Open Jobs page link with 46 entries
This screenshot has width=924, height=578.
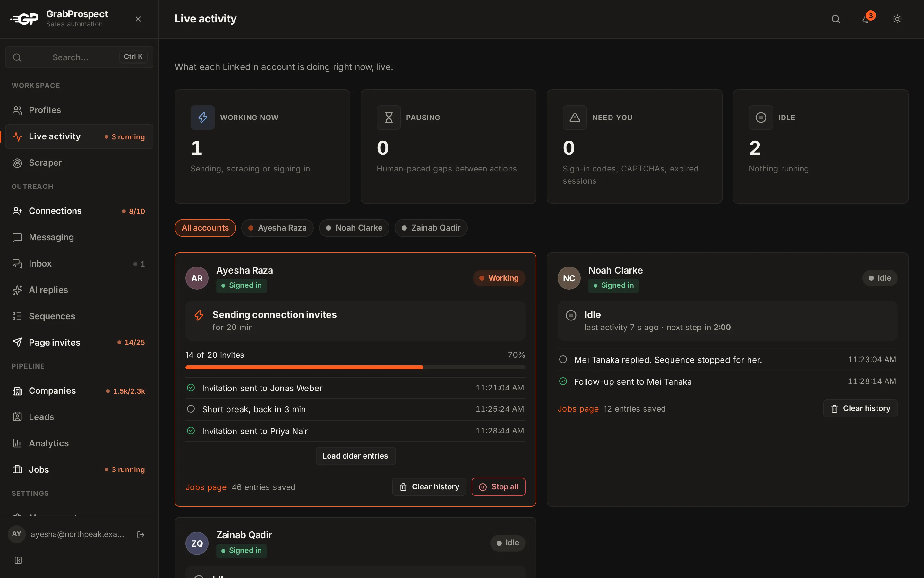point(206,487)
